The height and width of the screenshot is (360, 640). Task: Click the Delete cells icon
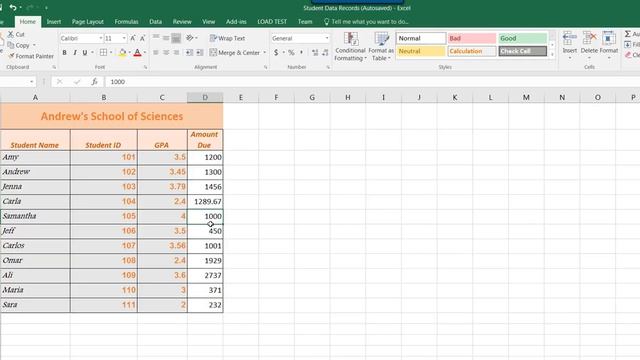pyautogui.click(x=589, y=39)
